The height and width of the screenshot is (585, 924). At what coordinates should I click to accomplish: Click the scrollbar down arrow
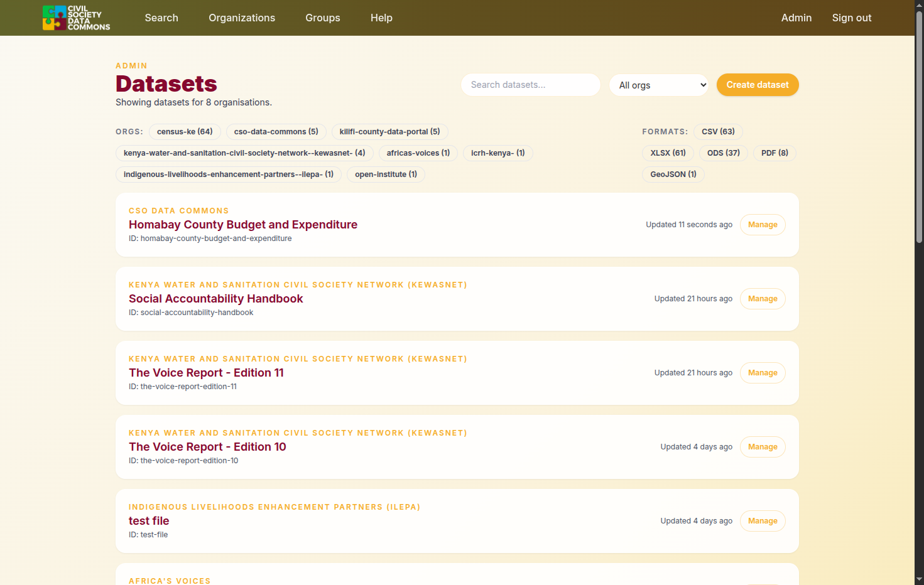(x=919, y=579)
